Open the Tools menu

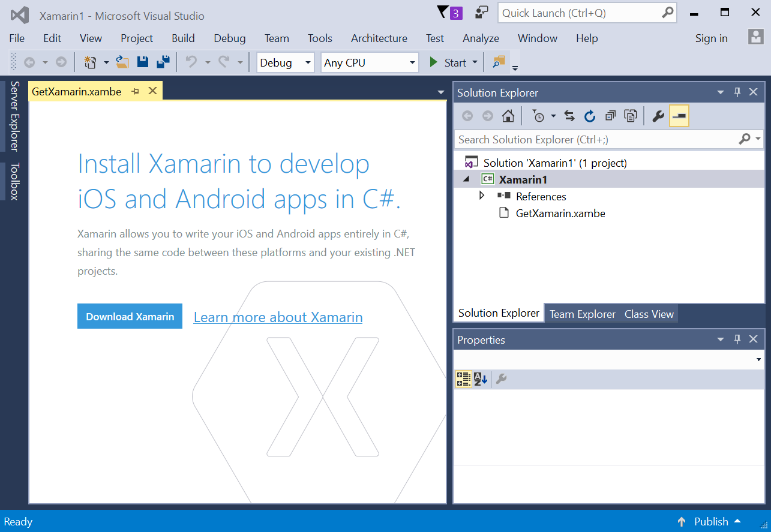pos(320,38)
